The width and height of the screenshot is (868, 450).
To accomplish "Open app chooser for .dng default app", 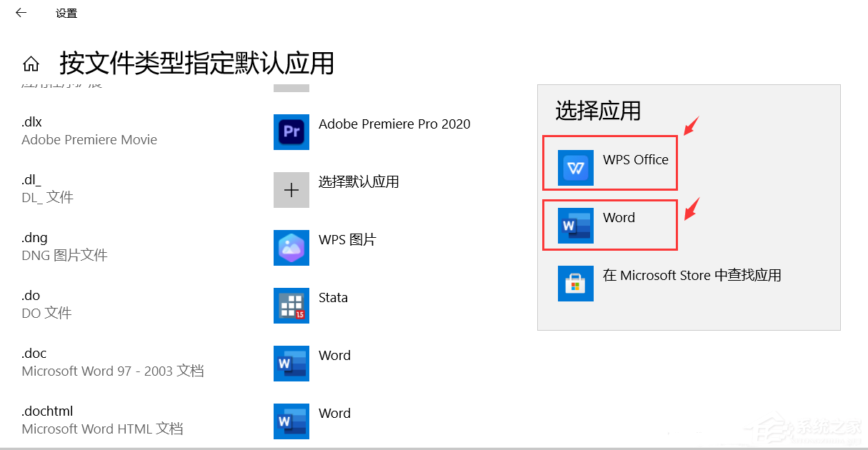I will click(x=321, y=248).
